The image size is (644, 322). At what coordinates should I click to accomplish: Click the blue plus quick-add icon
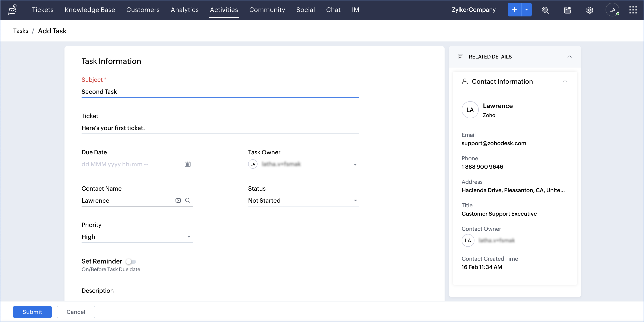[514, 10]
